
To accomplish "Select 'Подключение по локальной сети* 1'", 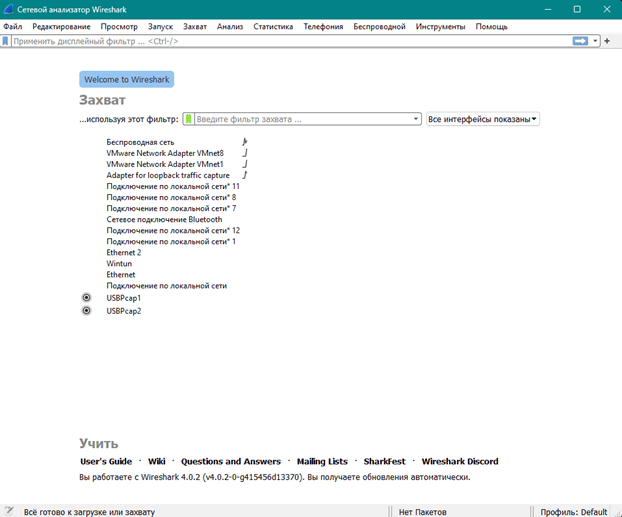I will (171, 242).
